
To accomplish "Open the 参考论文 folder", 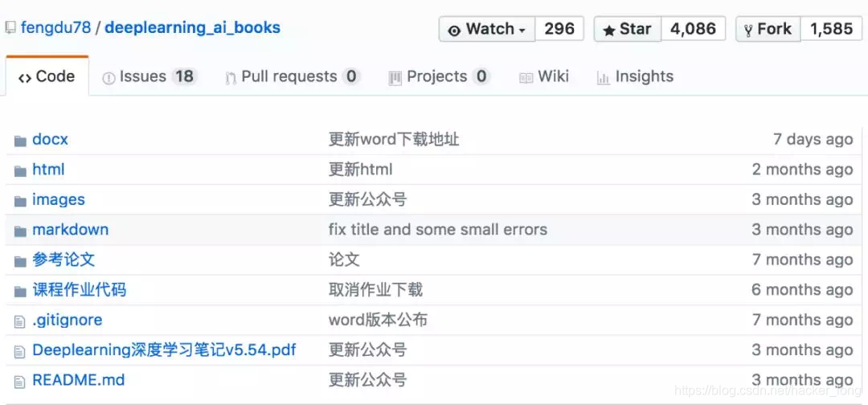I will [x=63, y=260].
